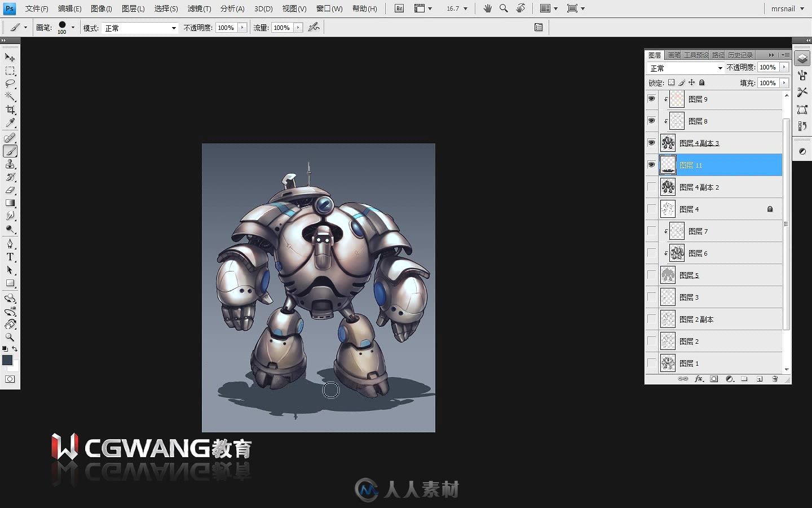
Task: Show the 图层 4 layer
Action: (x=651, y=209)
